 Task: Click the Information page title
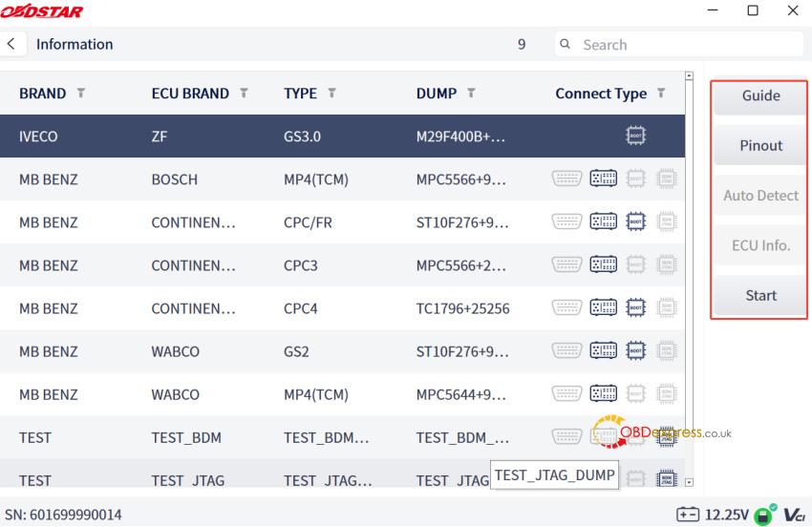tap(75, 44)
